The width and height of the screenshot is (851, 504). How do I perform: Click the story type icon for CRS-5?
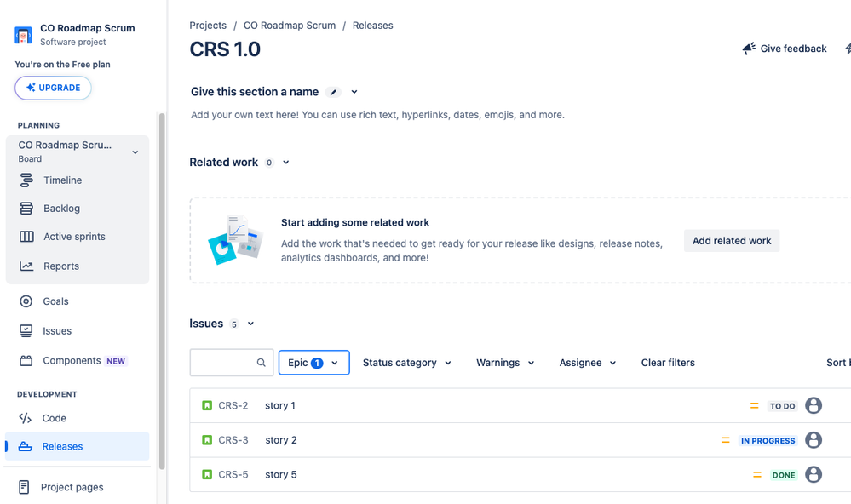[x=207, y=475]
